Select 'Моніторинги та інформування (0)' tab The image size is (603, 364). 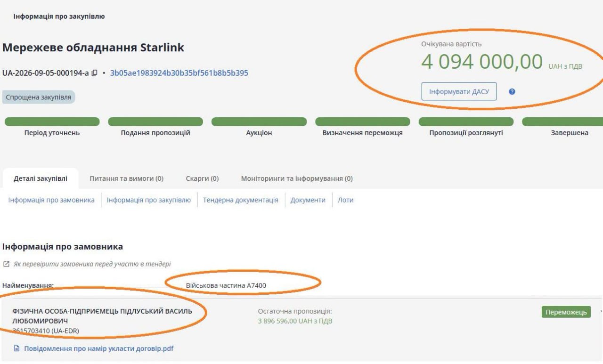297,178
